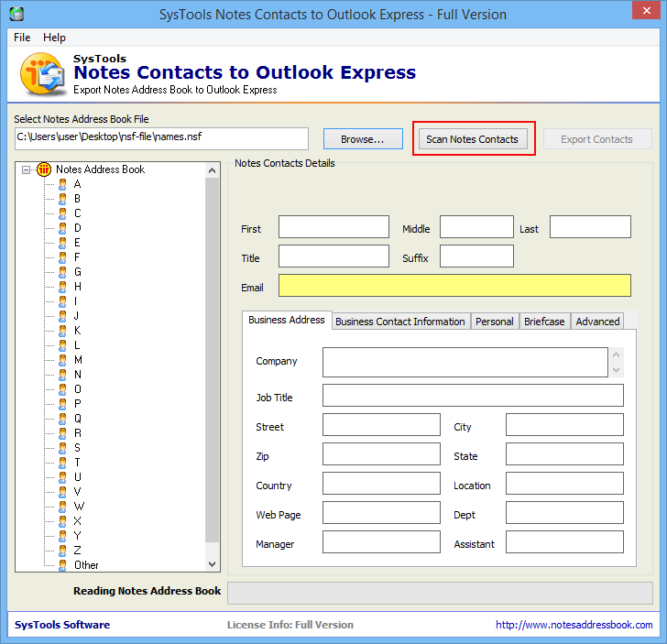Click Scan Notes Contacts button
Image resolution: width=667 pixels, height=644 pixels.
click(473, 139)
